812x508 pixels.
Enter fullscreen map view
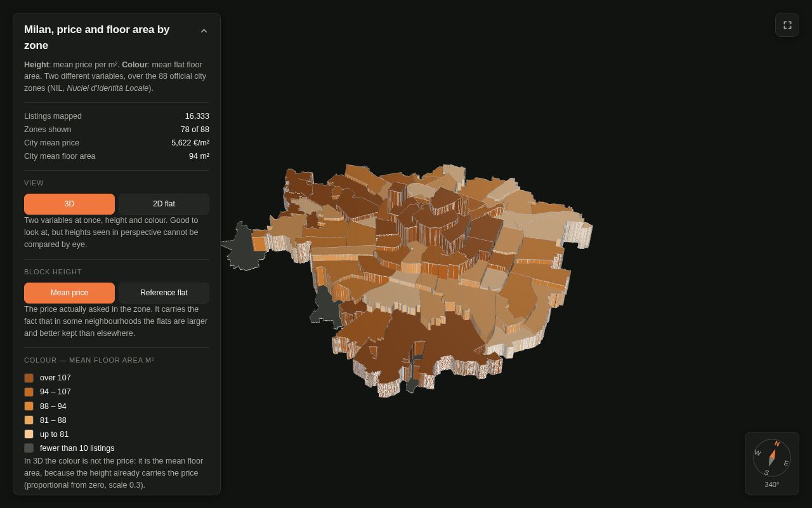(x=787, y=25)
